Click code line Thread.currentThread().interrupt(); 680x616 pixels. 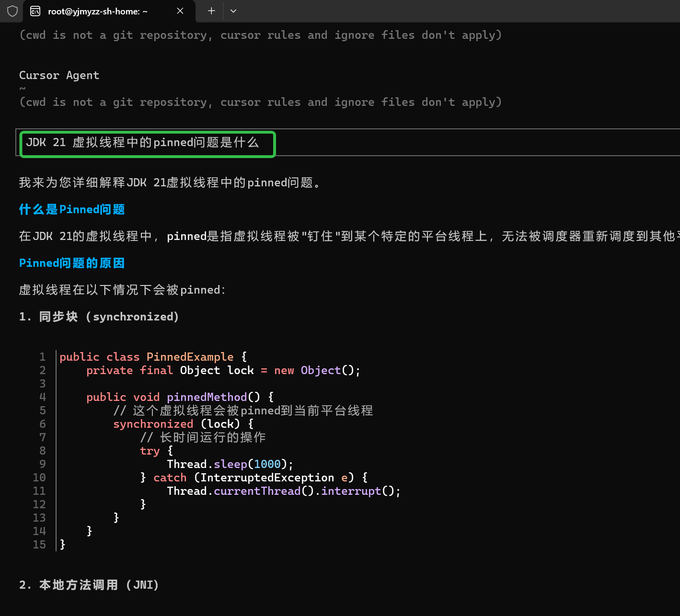pyautogui.click(x=284, y=491)
